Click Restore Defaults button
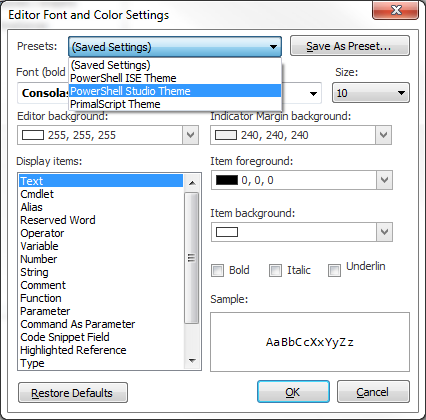426x420 pixels. (x=73, y=393)
